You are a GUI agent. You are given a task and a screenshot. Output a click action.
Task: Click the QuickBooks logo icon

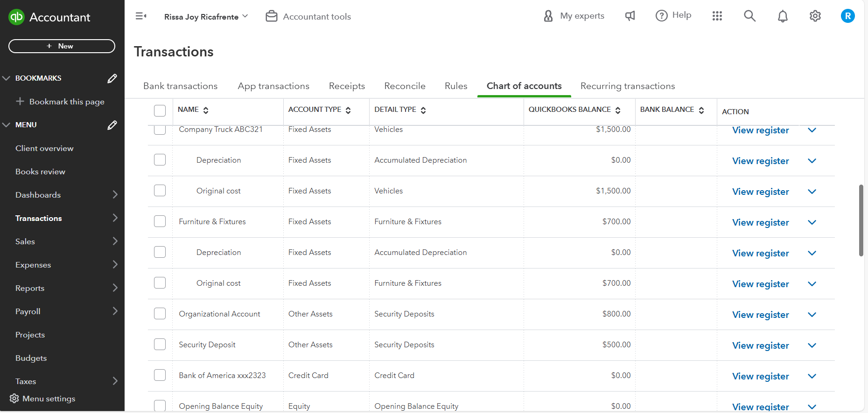(x=17, y=17)
